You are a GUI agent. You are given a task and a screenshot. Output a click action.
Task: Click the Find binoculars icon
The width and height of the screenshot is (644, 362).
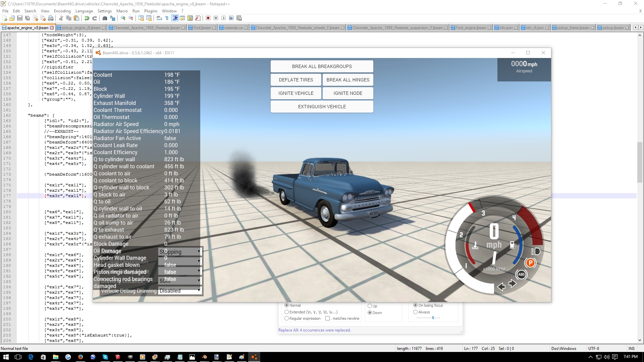105,18
